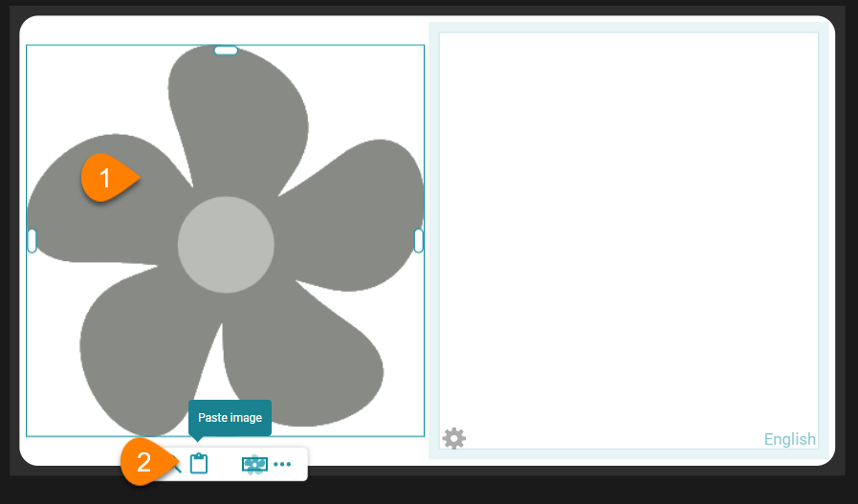Click the left-side resize handle of the image
The width and height of the screenshot is (858, 504).
32,240
